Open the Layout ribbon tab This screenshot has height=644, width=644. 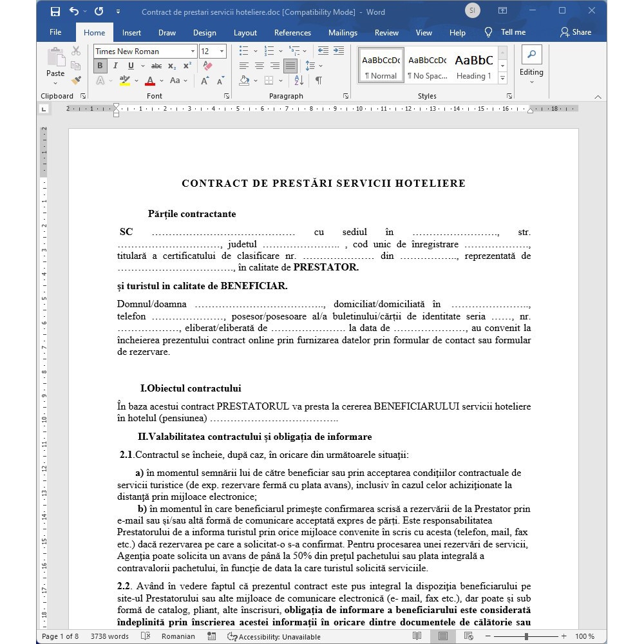click(245, 33)
